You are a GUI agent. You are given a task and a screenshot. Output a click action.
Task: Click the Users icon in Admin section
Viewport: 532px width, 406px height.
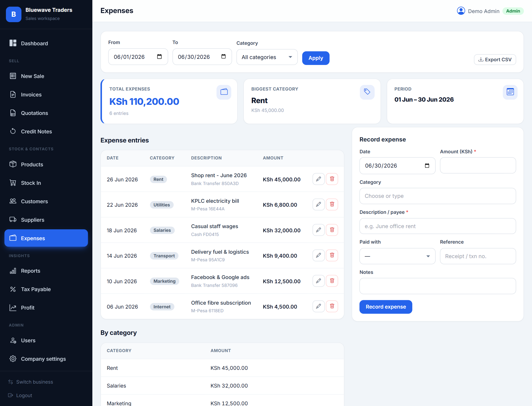click(x=13, y=340)
